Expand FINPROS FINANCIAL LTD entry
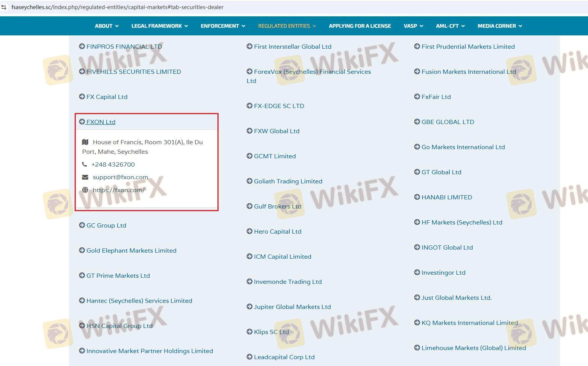 pyautogui.click(x=120, y=46)
